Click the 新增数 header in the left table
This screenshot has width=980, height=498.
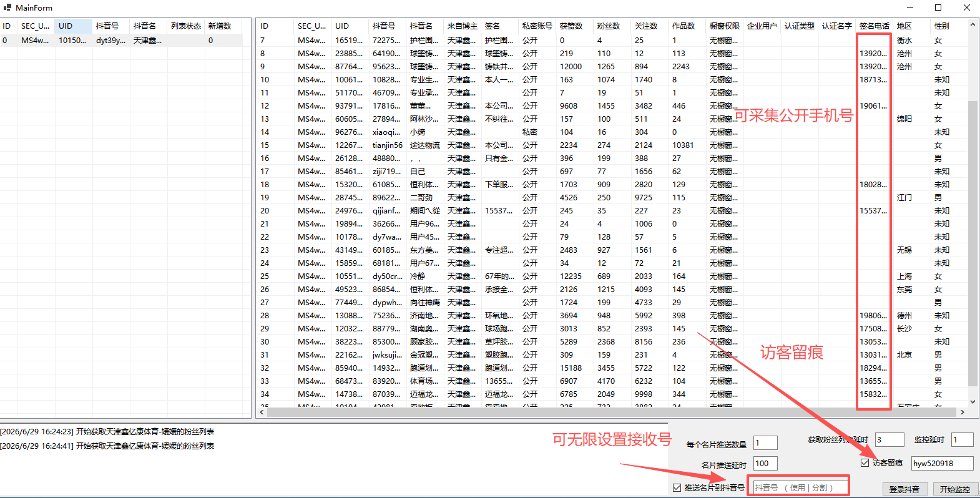point(223,26)
